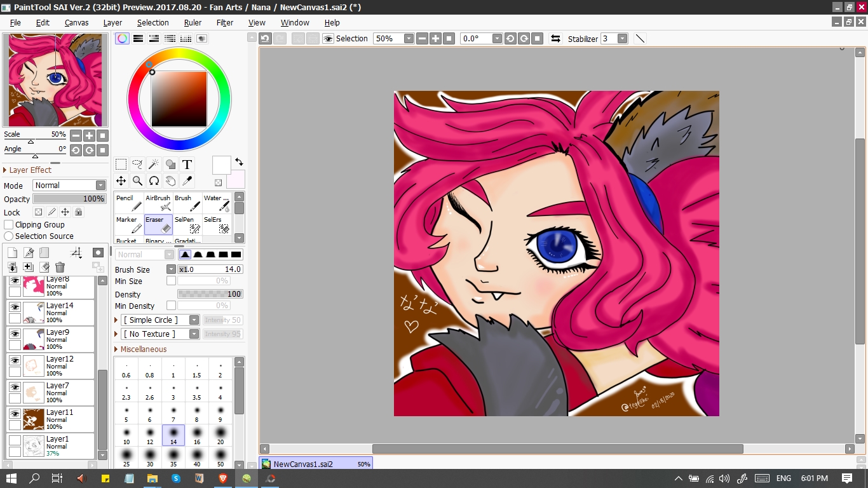868x488 pixels.
Task: Click the foreground color swatch
Action: tap(221, 165)
